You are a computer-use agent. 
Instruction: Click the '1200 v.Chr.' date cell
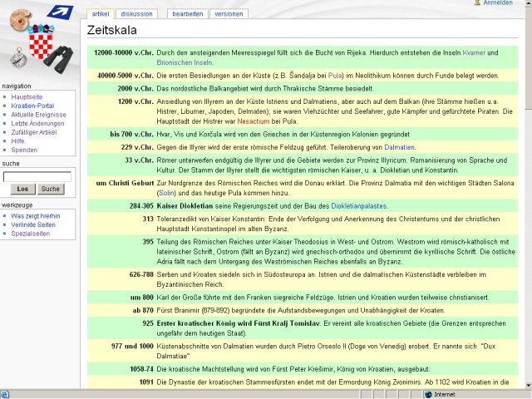click(x=135, y=101)
